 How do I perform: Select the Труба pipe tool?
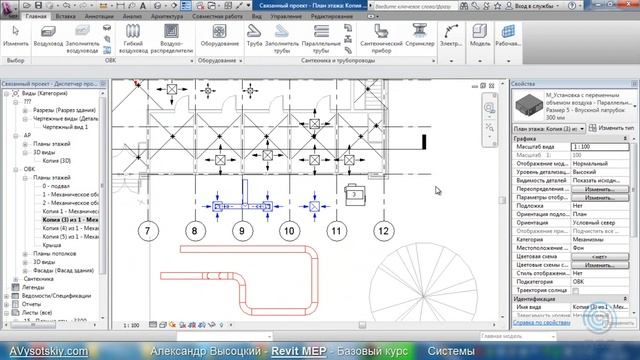tap(254, 36)
